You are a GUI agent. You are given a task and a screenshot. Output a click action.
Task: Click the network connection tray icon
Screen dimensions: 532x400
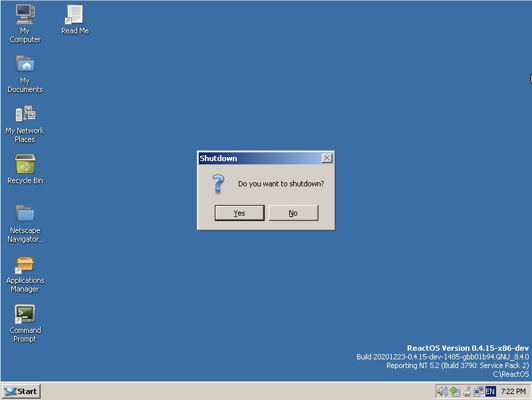click(479, 391)
